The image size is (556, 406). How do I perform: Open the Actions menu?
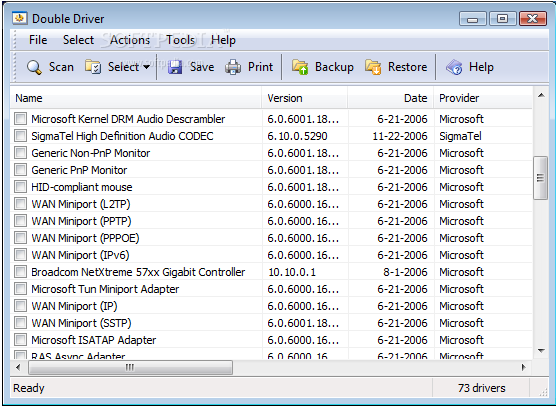(x=130, y=40)
